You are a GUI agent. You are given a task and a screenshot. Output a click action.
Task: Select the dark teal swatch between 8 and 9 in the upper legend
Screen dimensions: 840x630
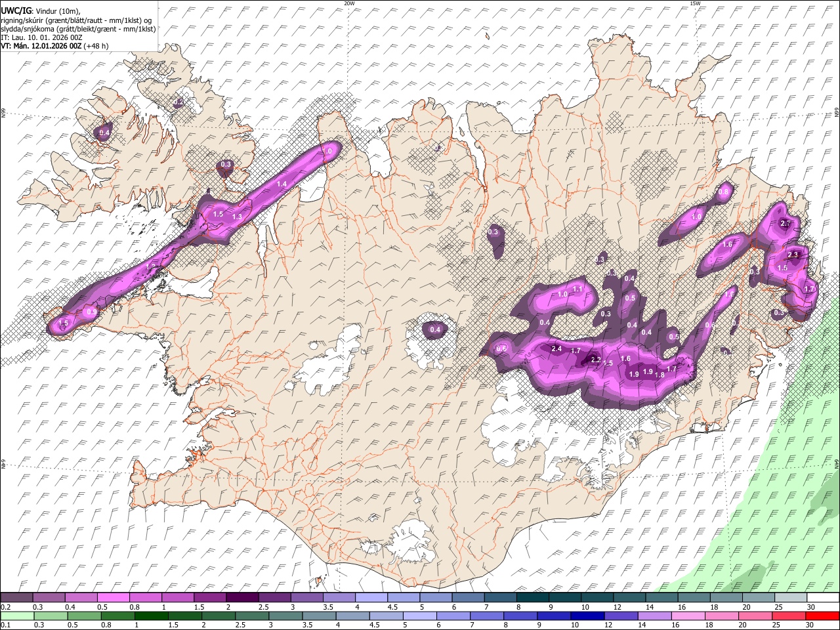click(x=532, y=598)
